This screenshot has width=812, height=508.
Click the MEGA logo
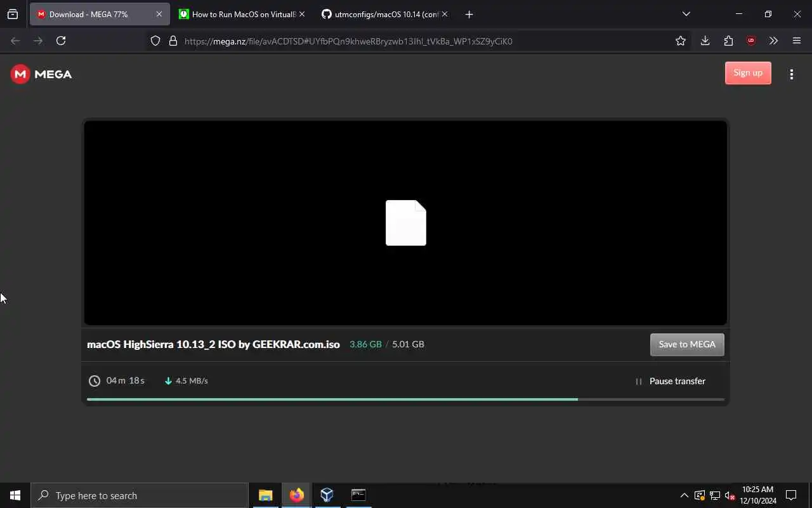click(41, 74)
